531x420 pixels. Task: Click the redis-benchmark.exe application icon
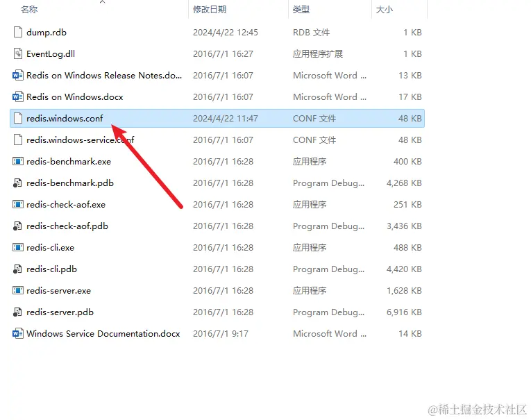[17, 161]
